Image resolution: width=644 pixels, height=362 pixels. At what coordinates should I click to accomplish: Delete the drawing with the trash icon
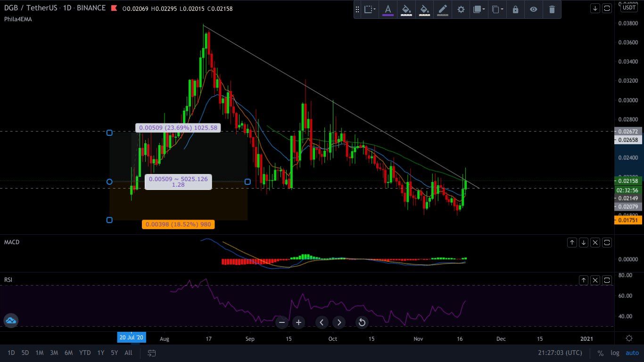[552, 9]
